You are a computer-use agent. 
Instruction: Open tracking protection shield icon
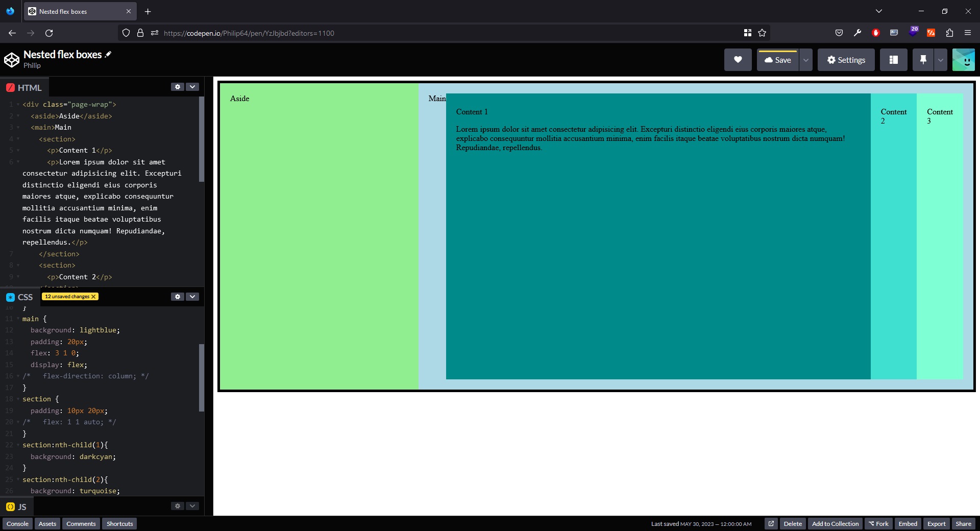pos(126,33)
